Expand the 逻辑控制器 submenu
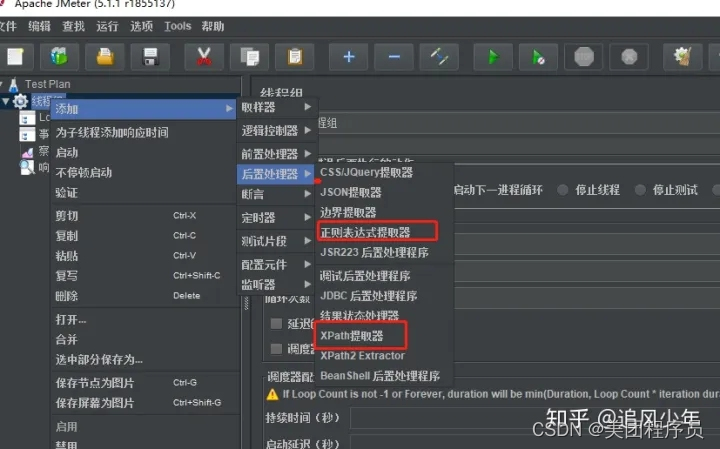Screen dimensions: 720x449 tap(276, 131)
